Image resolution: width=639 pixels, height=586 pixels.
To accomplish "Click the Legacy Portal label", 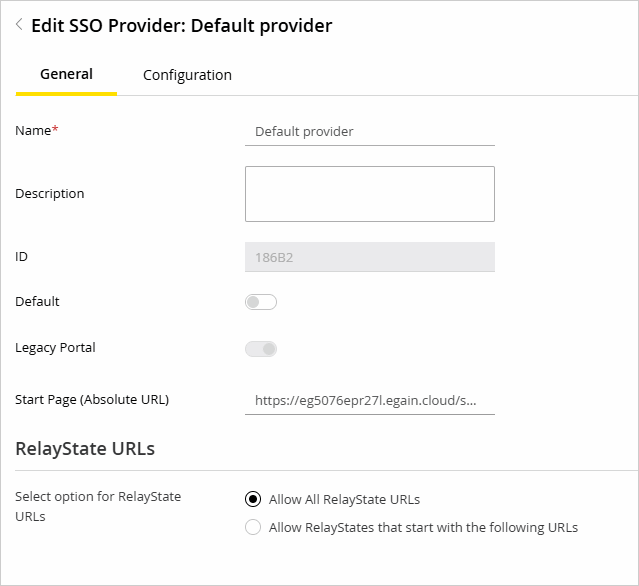I will 55,348.
